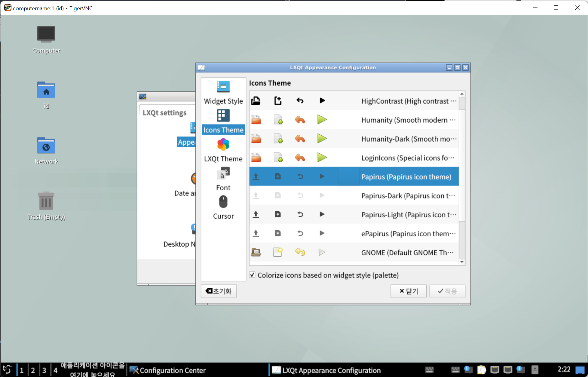Open the LXQt Theme section

(x=223, y=151)
